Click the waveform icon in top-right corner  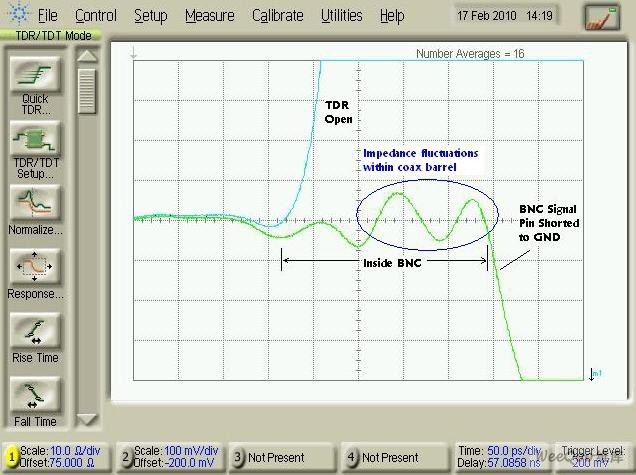coord(602,17)
